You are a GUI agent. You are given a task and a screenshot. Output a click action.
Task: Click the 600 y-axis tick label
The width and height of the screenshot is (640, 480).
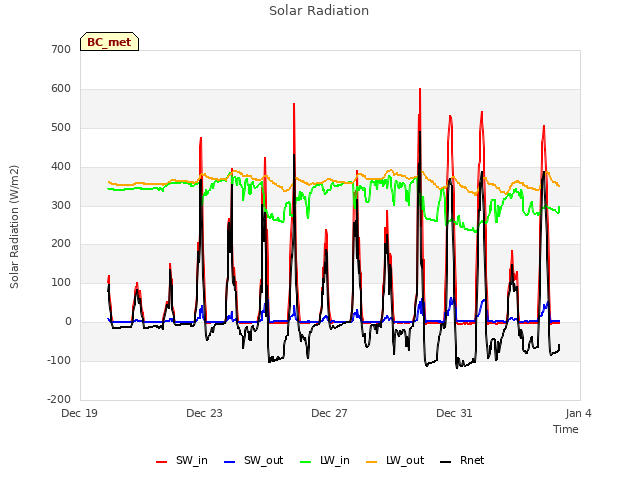pos(61,89)
